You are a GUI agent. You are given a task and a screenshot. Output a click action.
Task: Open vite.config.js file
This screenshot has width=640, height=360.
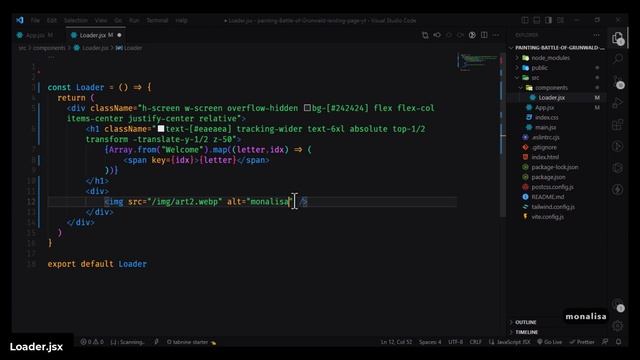547,217
